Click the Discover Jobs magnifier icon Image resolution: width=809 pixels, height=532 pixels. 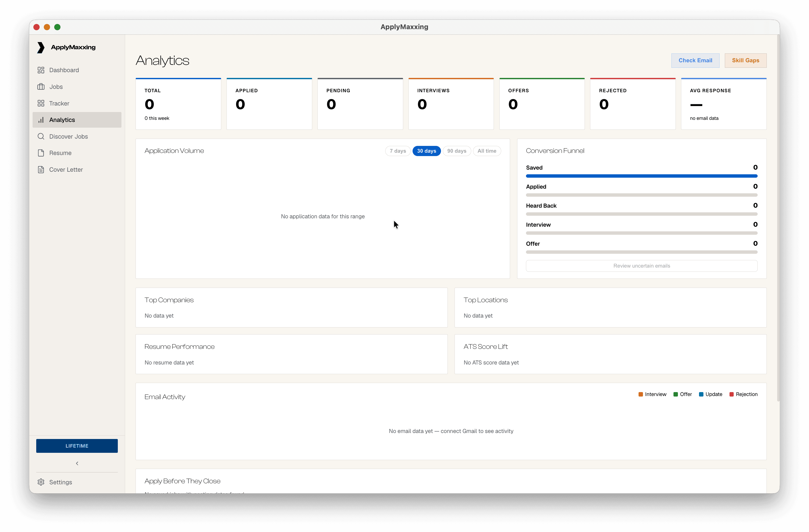tap(41, 137)
